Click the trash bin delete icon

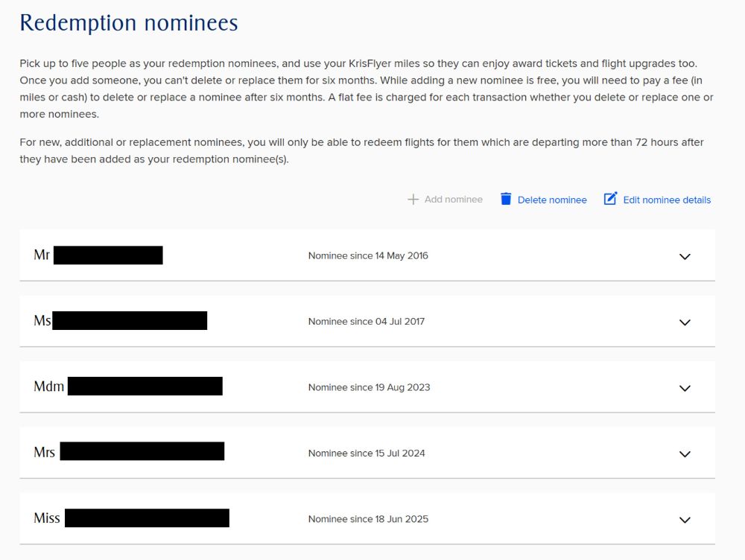point(506,199)
